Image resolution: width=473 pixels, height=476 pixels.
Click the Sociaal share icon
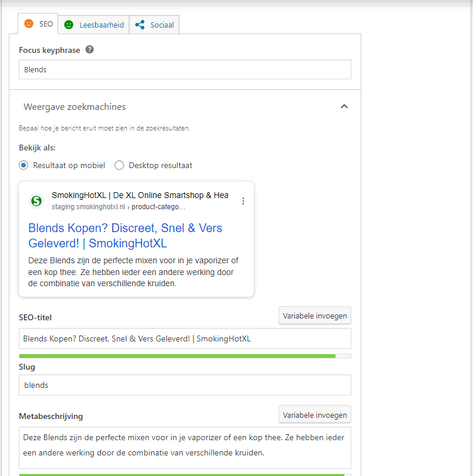click(x=140, y=25)
